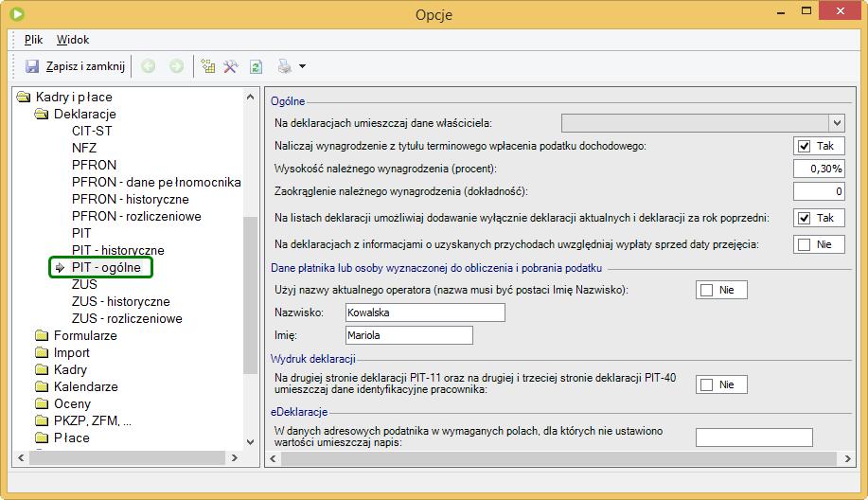This screenshot has width=868, height=500.
Task: Click the PKZP, ZFM folder icon
Action: tap(42, 420)
